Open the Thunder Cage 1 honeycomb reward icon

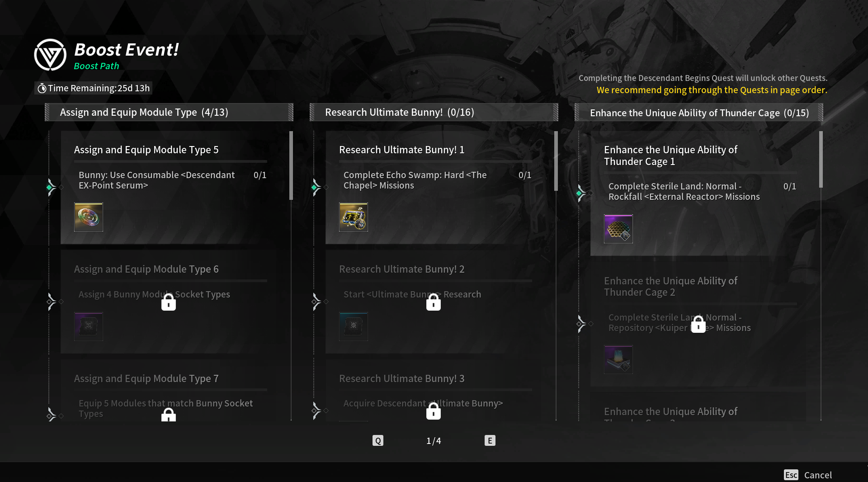click(618, 229)
